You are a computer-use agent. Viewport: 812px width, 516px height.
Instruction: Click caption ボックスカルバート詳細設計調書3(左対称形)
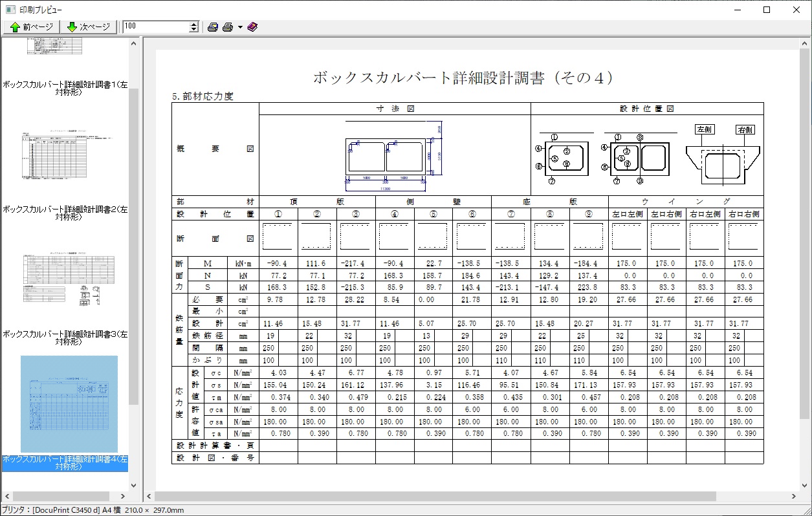coord(65,338)
